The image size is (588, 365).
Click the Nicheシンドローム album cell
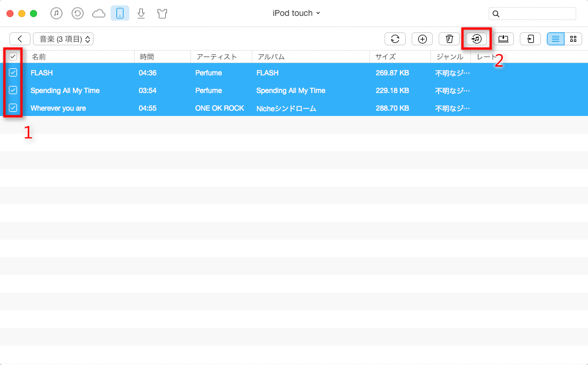(286, 108)
